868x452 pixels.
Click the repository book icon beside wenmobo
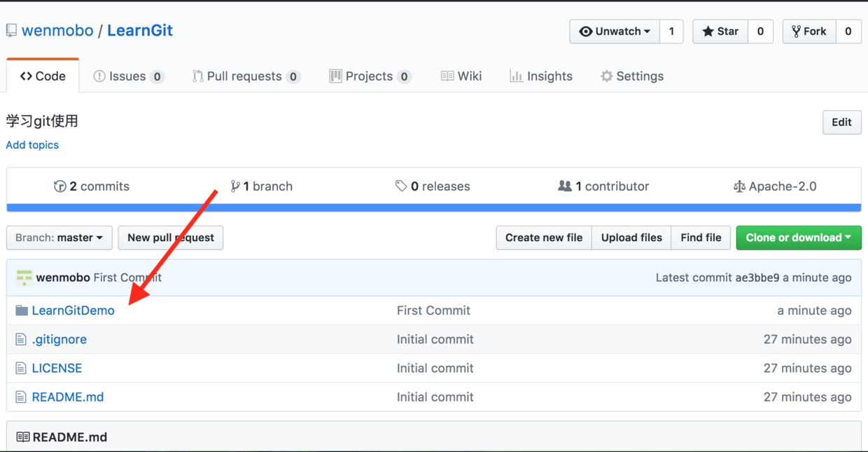click(x=11, y=31)
